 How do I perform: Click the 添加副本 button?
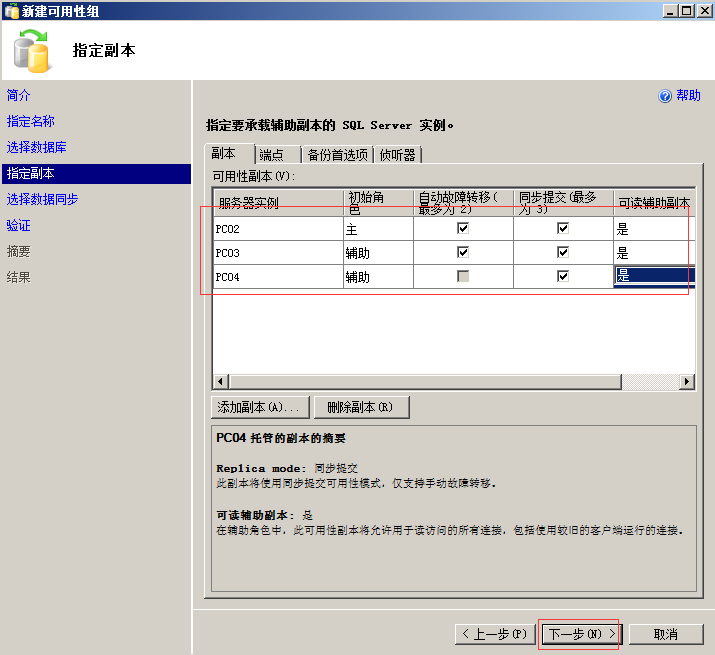tap(259, 407)
